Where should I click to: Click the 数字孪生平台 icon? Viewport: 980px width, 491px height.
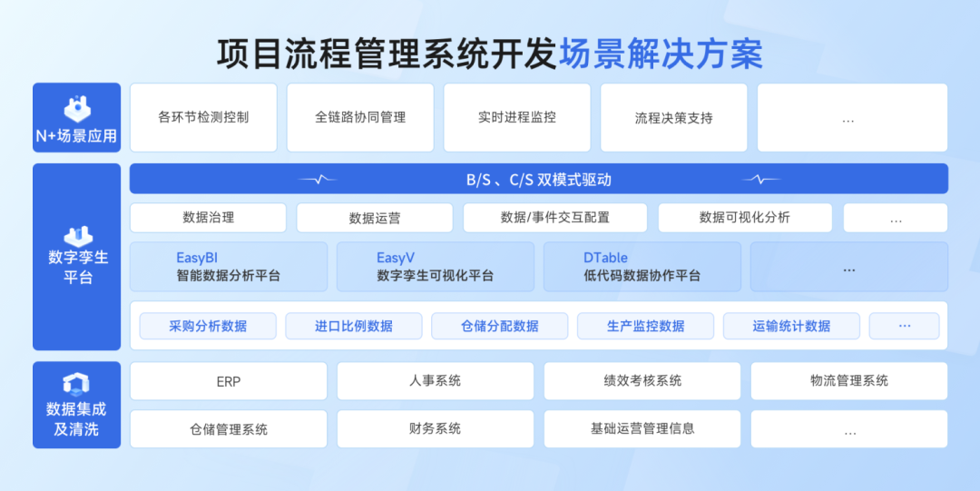point(77,237)
